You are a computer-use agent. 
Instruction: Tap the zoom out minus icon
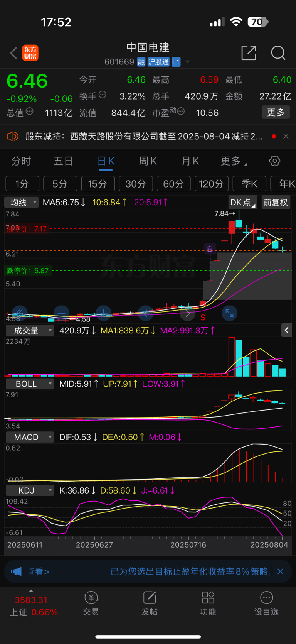[x=62, y=313]
